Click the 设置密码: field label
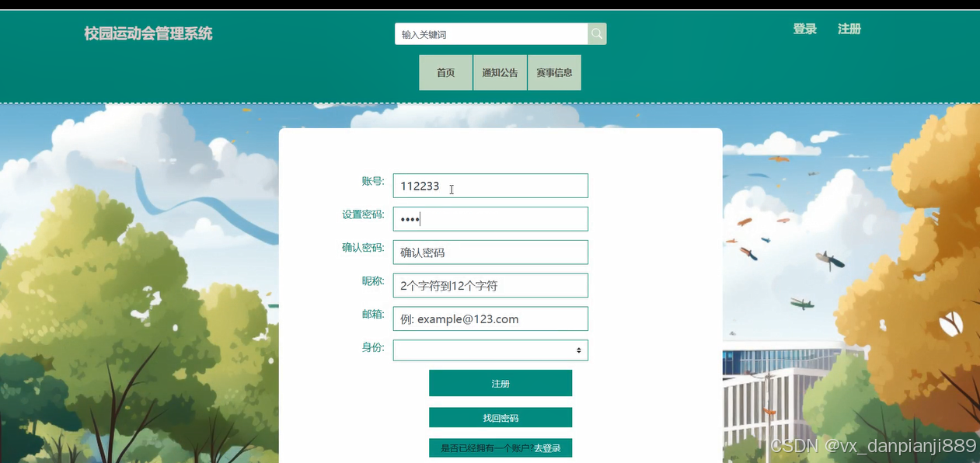Image resolution: width=980 pixels, height=463 pixels. pyautogui.click(x=363, y=214)
